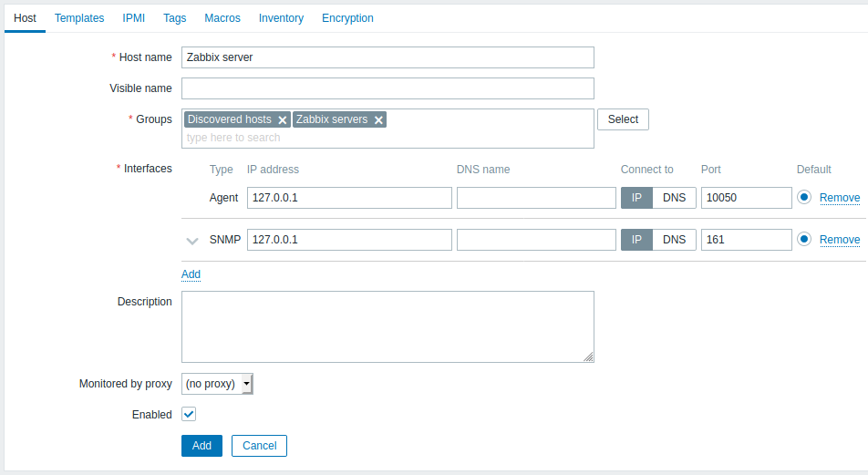This screenshot has width=868, height=475.
Task: Open the Inventory tab
Action: coord(281,18)
